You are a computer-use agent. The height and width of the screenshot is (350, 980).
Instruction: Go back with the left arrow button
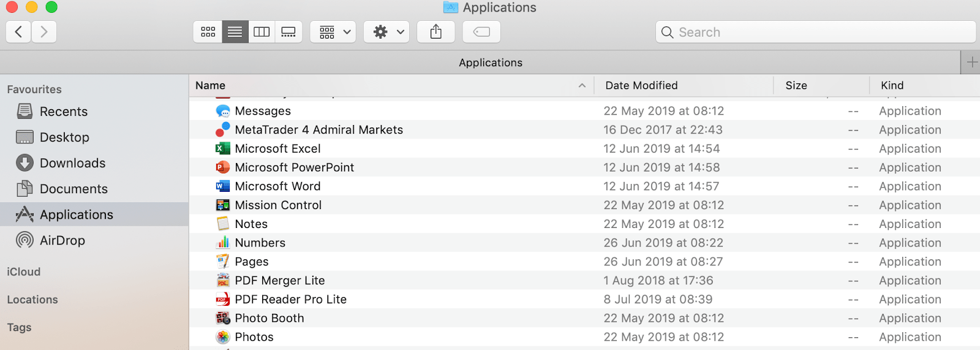pos(18,32)
